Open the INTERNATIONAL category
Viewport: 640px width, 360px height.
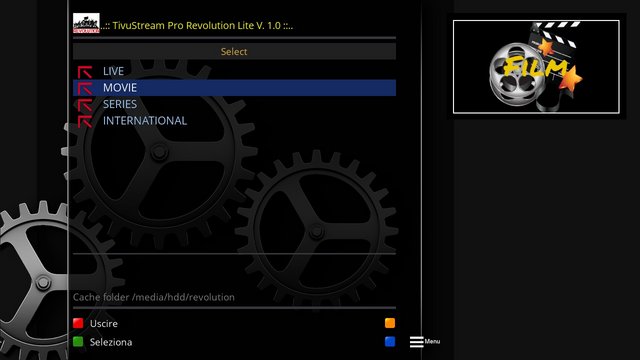[234, 121]
